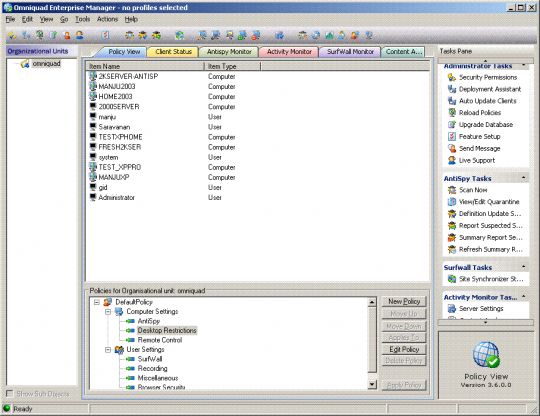This screenshot has height=416, width=540.
Task: Open the Tools menu
Action: pos(83,19)
